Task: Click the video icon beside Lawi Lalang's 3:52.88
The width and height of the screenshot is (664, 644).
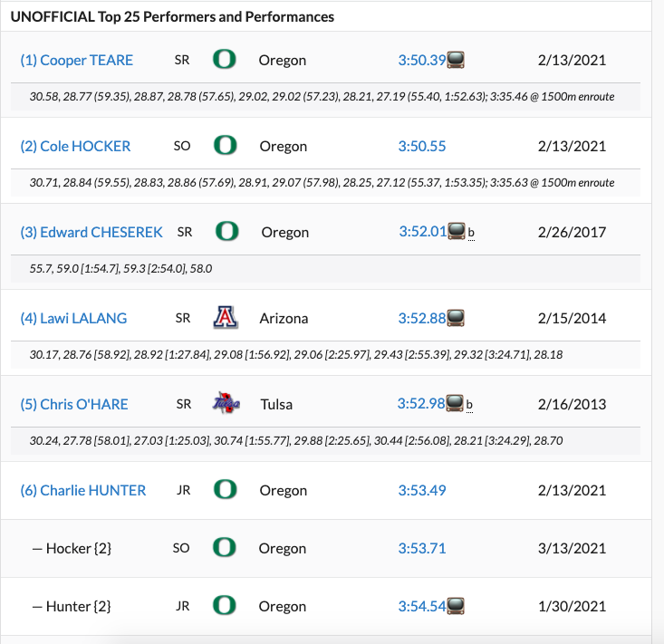Action: tap(456, 318)
